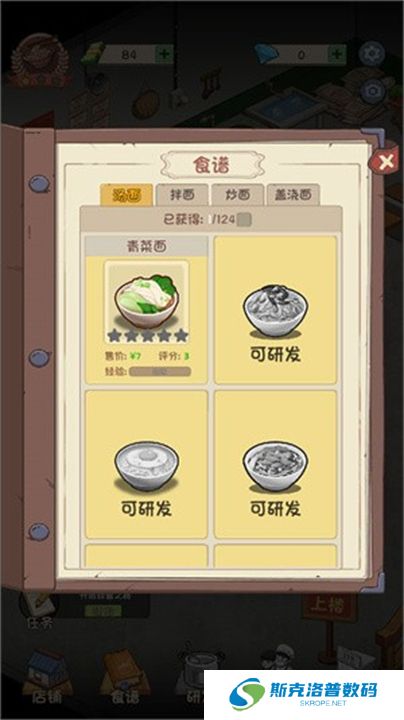The image size is (404, 720).
Task: Open the 店铺 shop menu
Action: point(46,681)
